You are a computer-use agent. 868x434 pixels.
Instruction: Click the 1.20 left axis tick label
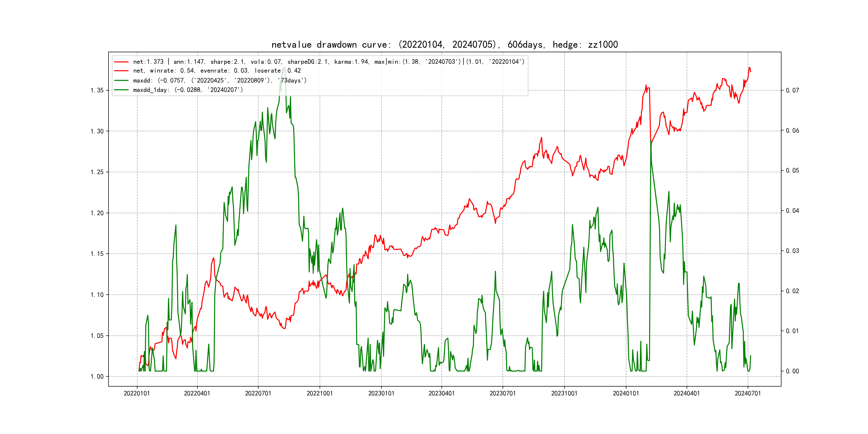(x=97, y=213)
